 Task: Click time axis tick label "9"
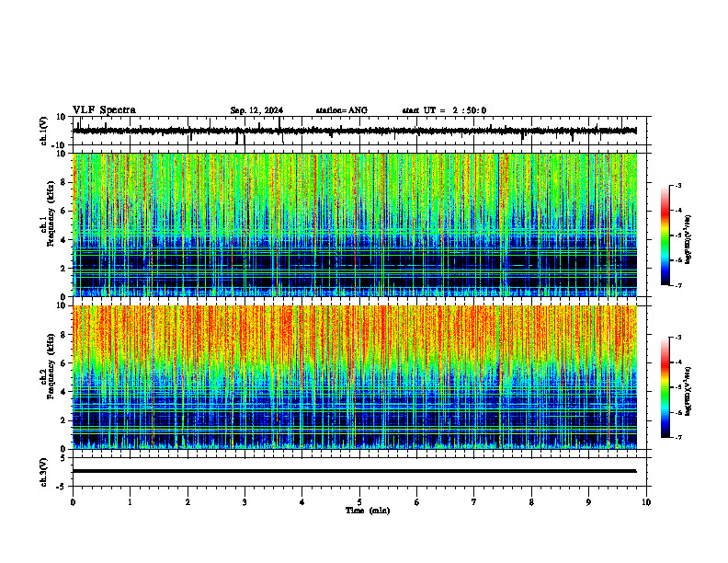[588, 502]
